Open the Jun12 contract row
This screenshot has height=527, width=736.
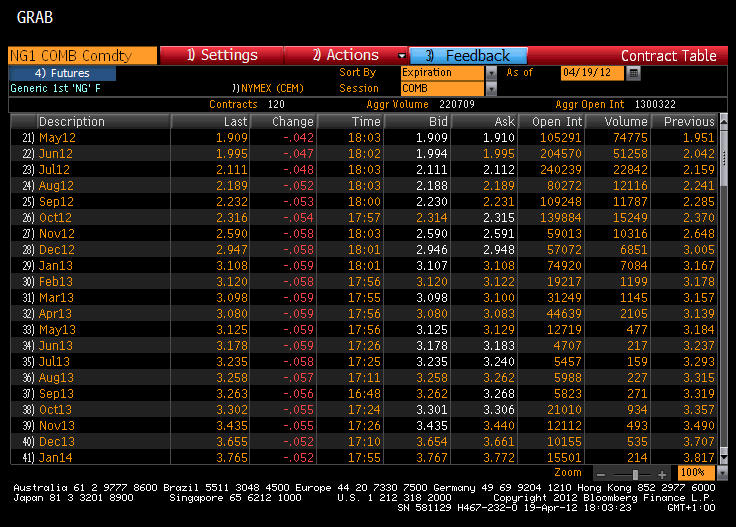tap(364, 153)
